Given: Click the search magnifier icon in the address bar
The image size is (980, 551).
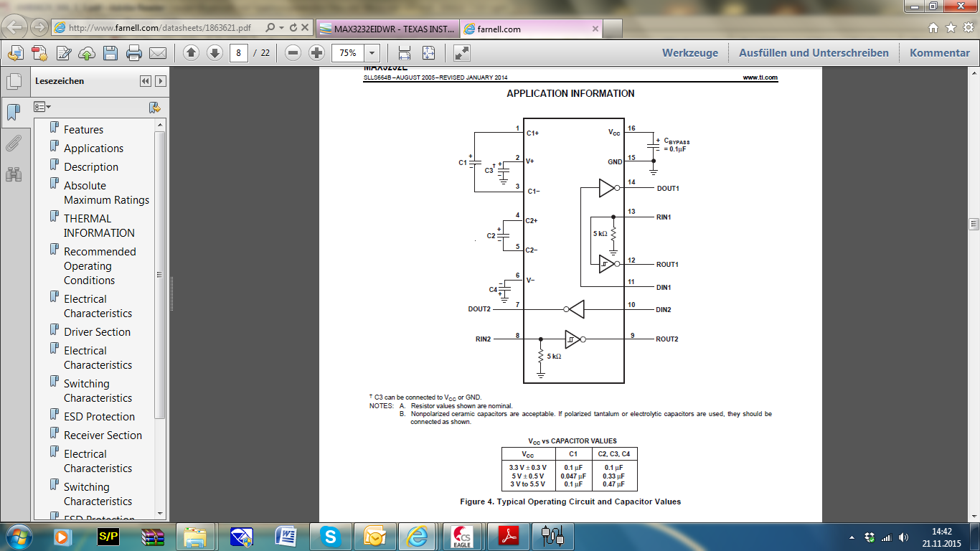Looking at the screenshot, I should pyautogui.click(x=270, y=28).
